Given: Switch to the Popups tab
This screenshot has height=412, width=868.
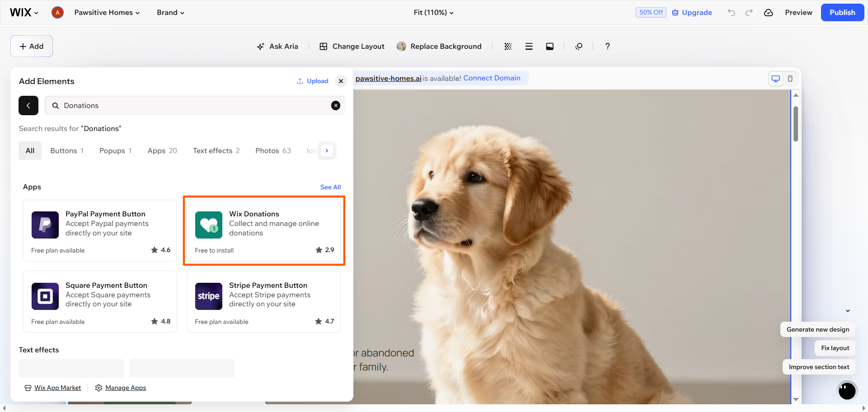Looking at the screenshot, I should point(116,150).
